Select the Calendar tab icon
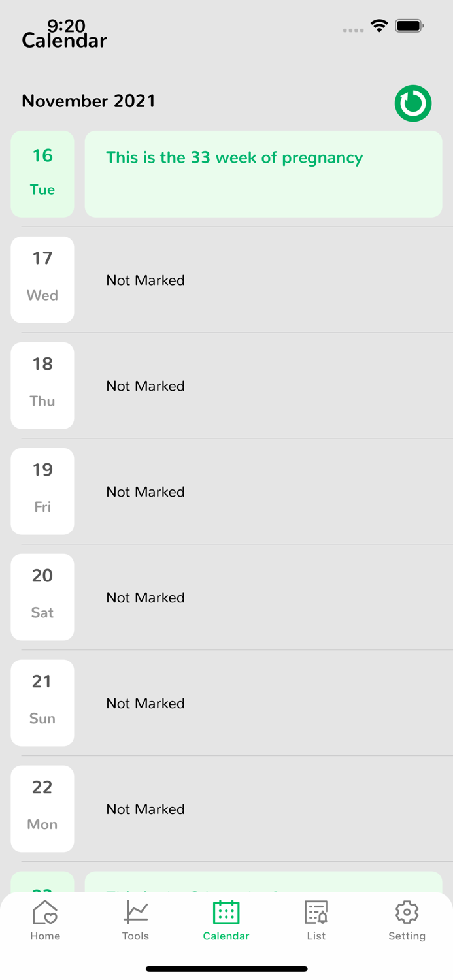 (226, 912)
